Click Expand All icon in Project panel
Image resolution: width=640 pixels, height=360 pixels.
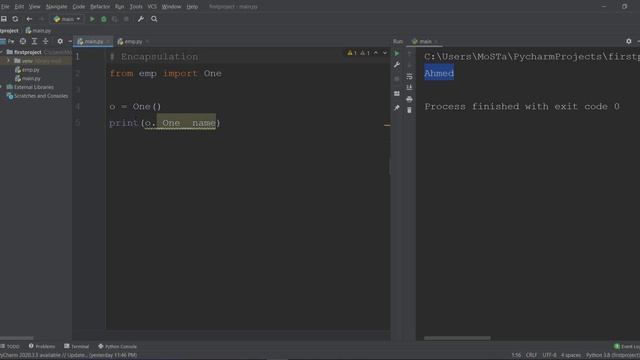click(x=34, y=41)
